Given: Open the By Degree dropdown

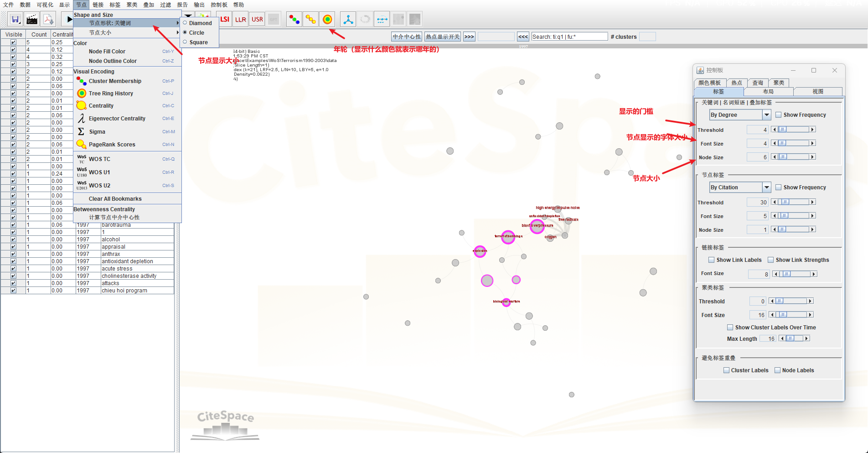Looking at the screenshot, I should 767,115.
